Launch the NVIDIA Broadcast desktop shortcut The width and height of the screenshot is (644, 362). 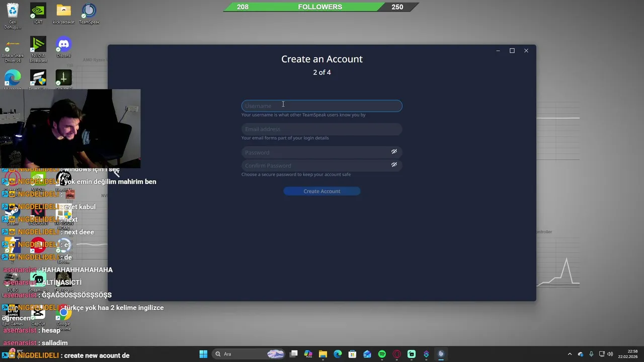click(38, 50)
